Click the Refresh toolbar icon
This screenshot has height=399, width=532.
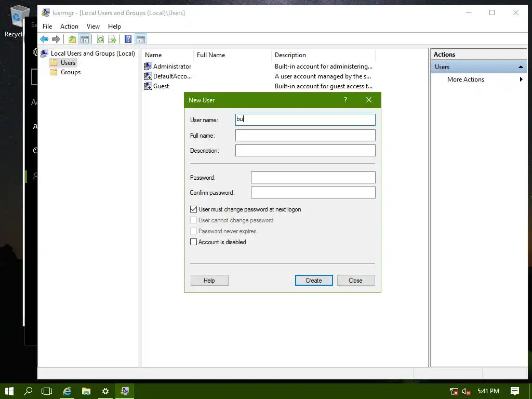[x=100, y=39]
